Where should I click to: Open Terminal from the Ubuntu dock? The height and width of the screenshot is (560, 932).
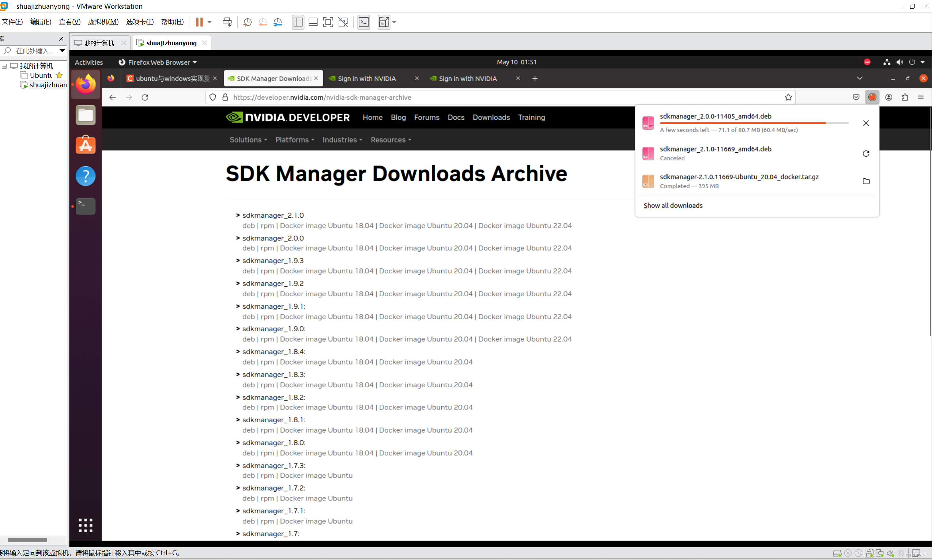(85, 206)
